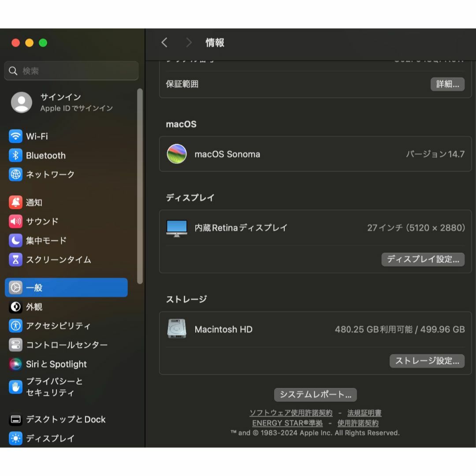Click the Macintosh HD drive icon
Viewport: 476px width, 476px height.
(177, 329)
